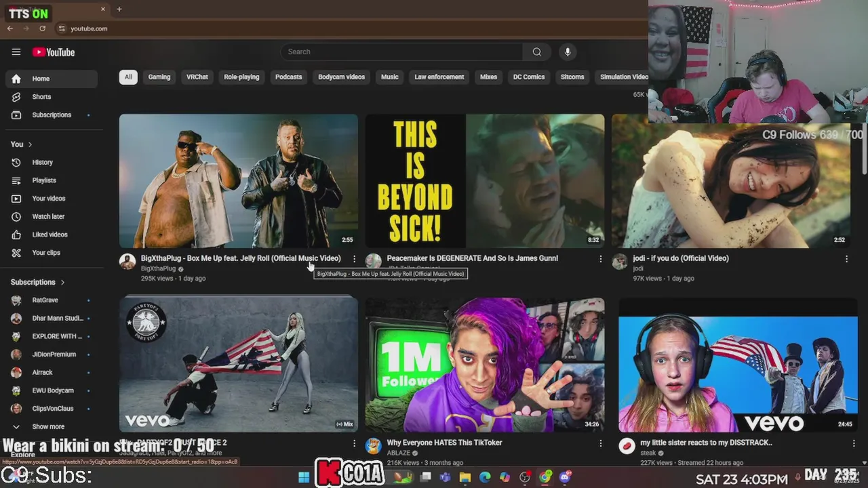Open File Explorer from taskbar
The image size is (868, 488).
(465, 477)
